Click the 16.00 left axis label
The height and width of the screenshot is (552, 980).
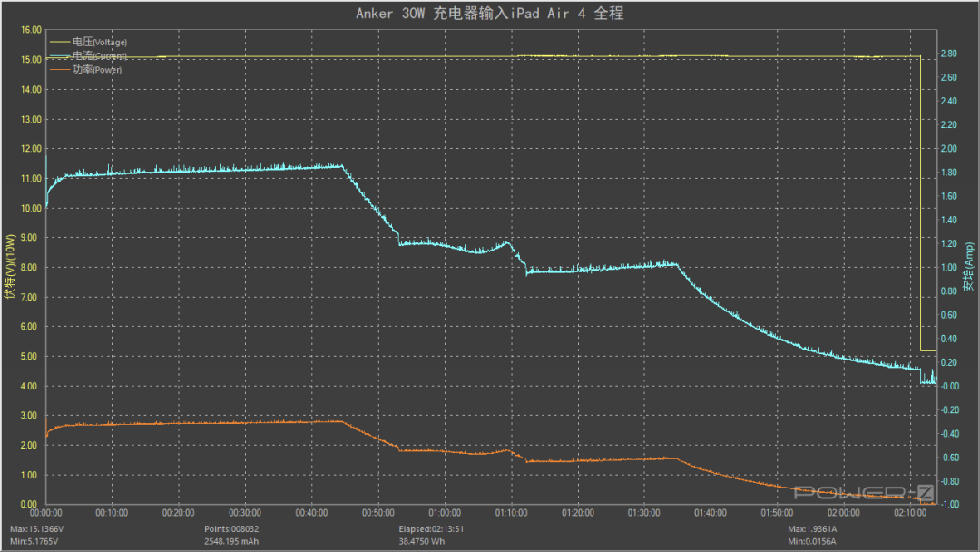click(x=31, y=30)
